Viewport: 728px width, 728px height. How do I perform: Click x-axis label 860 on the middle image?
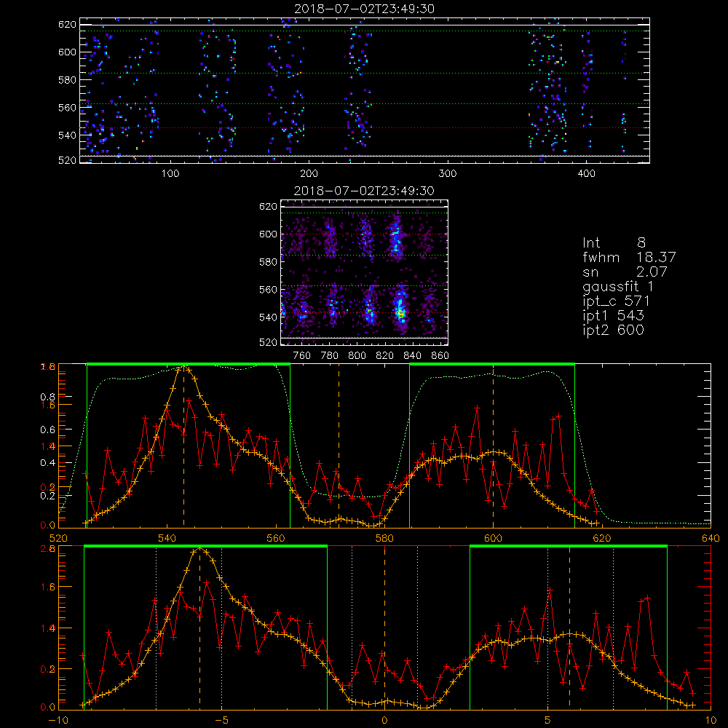pos(440,356)
